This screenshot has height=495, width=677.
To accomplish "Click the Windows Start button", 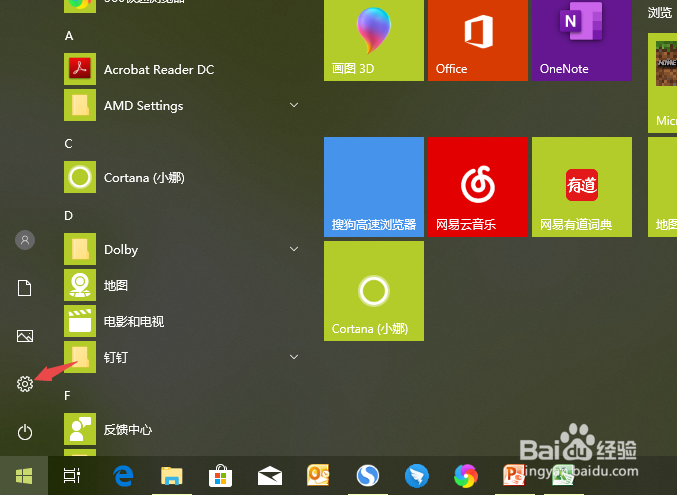I will [24, 476].
